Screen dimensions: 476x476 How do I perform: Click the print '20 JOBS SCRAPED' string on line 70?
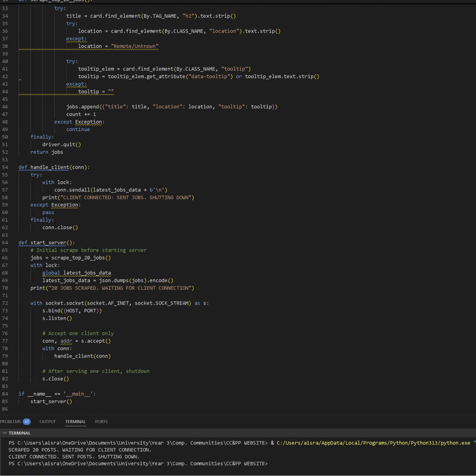tap(121, 288)
